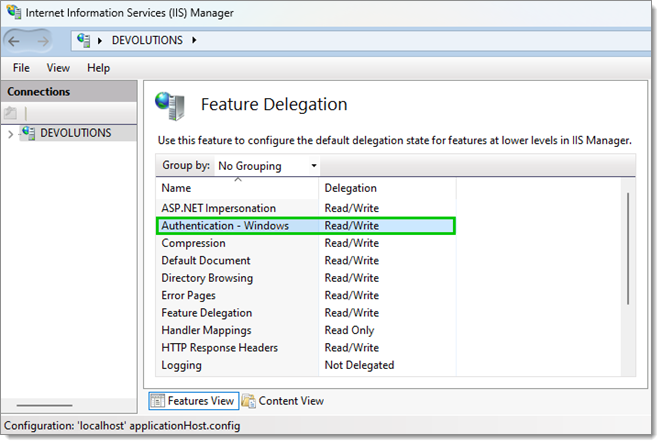Sort by the Delegation column header
Image resolution: width=662 pixels, height=445 pixels.
(x=387, y=188)
